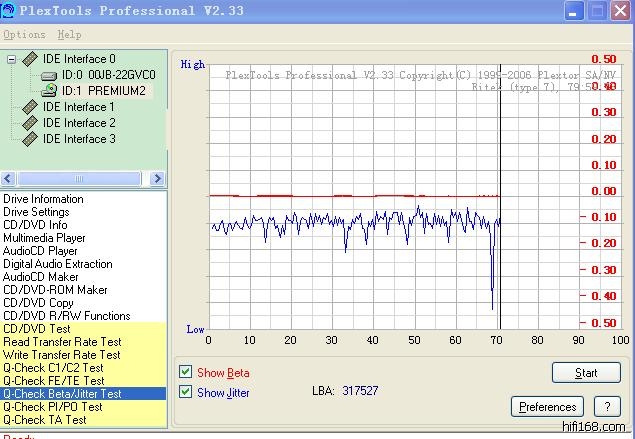Click the IDE Interface 0 controller icon
This screenshot has width=635, height=439.
30,59
